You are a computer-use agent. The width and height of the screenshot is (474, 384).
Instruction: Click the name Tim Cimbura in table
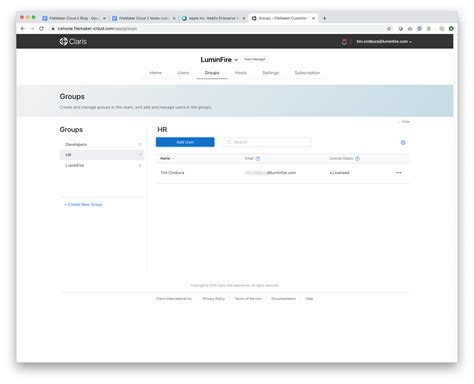click(x=172, y=173)
